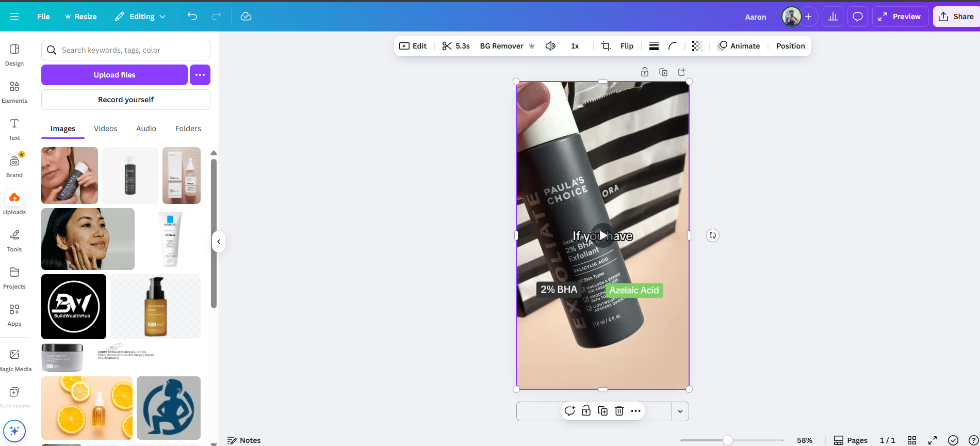
Task: Switch to the Folders tab
Action: [188, 129]
